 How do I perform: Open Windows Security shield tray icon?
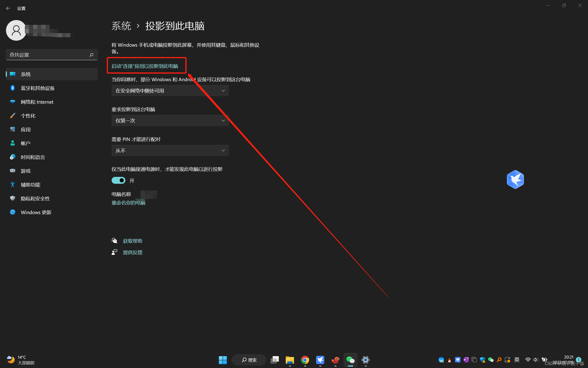tap(483, 360)
